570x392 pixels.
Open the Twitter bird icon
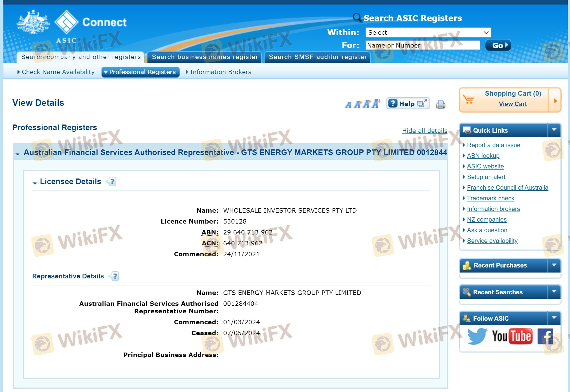point(477,336)
